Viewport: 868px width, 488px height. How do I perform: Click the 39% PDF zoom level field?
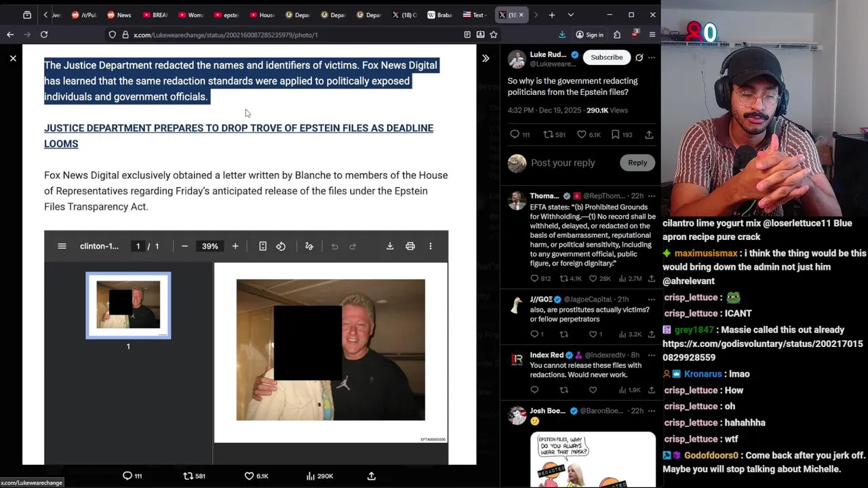point(210,246)
